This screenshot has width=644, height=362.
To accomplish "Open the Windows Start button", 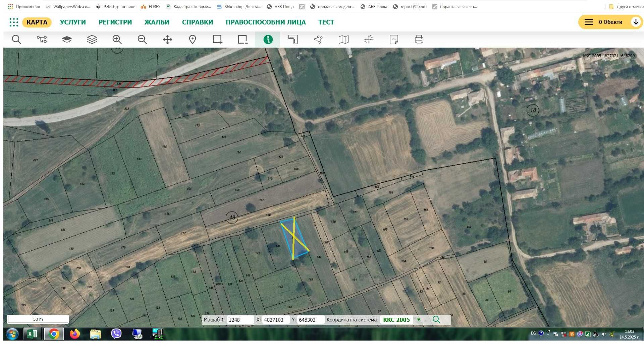I will (x=12, y=334).
